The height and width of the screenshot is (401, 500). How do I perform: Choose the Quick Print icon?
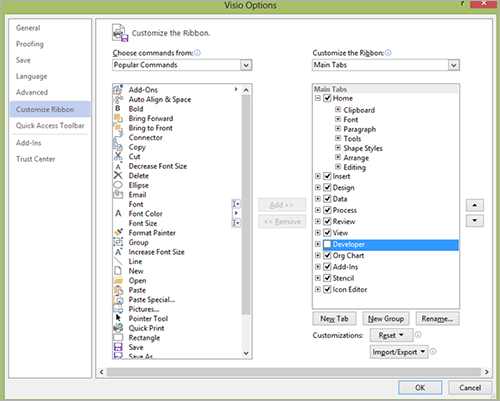[118, 328]
